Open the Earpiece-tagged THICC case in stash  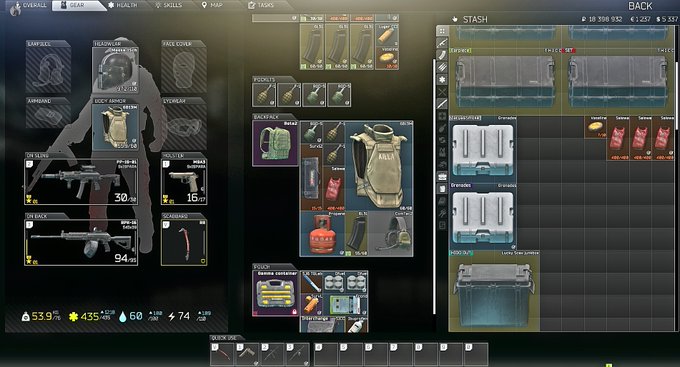click(505, 82)
